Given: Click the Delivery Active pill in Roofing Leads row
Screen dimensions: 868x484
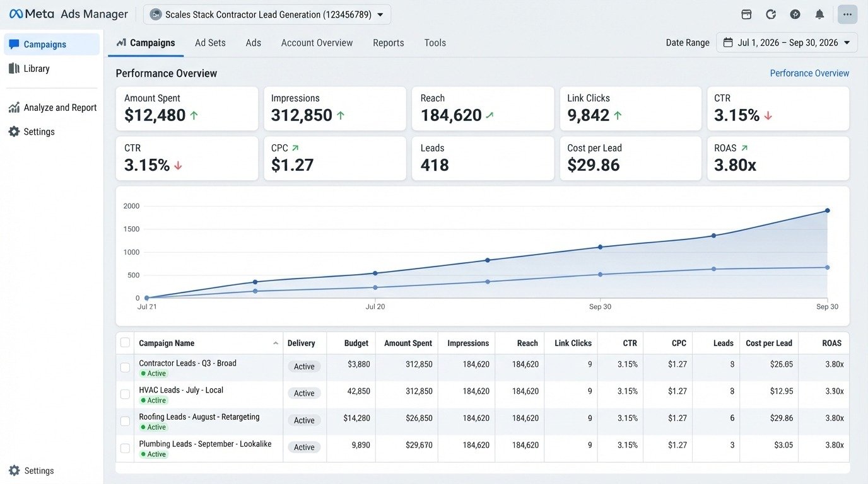Looking at the screenshot, I should [x=304, y=420].
